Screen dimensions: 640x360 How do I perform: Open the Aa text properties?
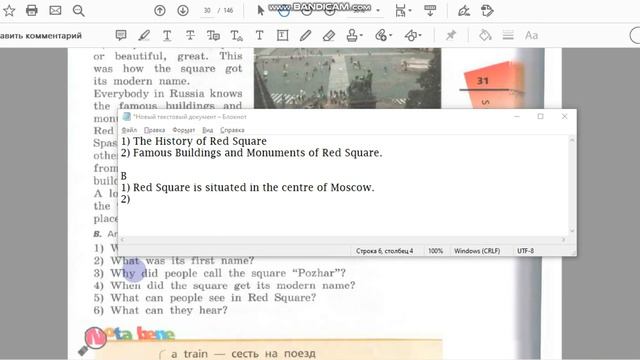(x=531, y=36)
